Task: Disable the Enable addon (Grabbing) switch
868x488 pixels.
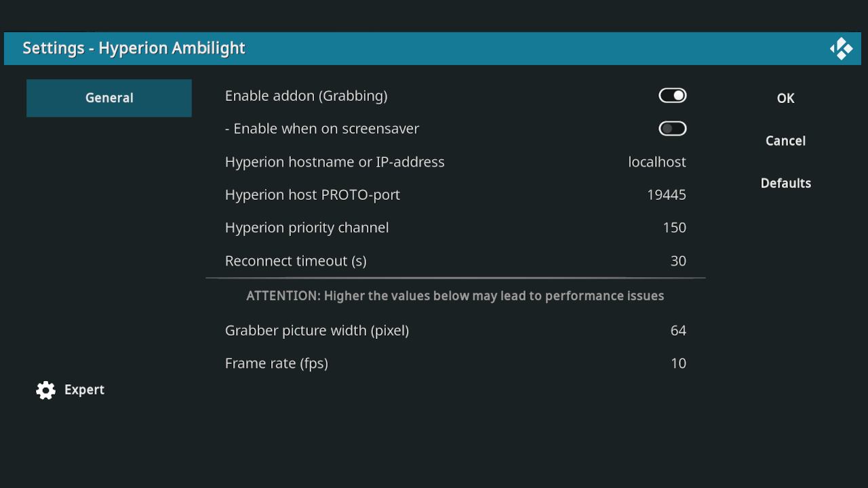Action: 672,96
